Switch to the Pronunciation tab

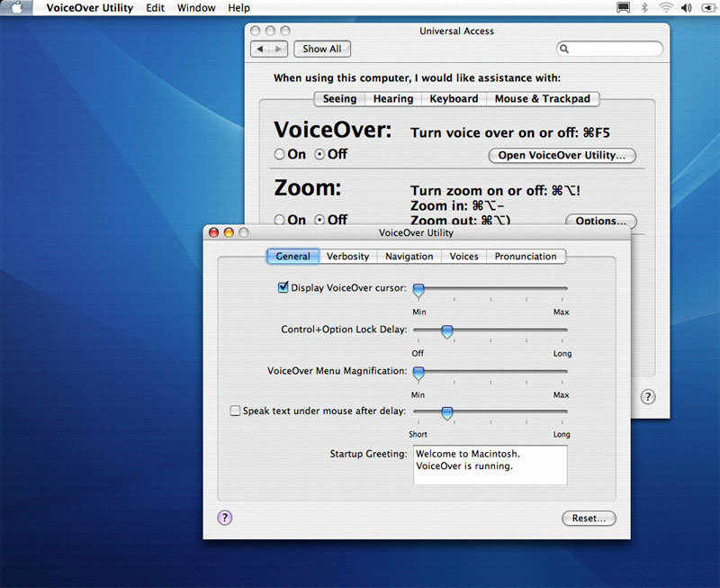[526, 257]
